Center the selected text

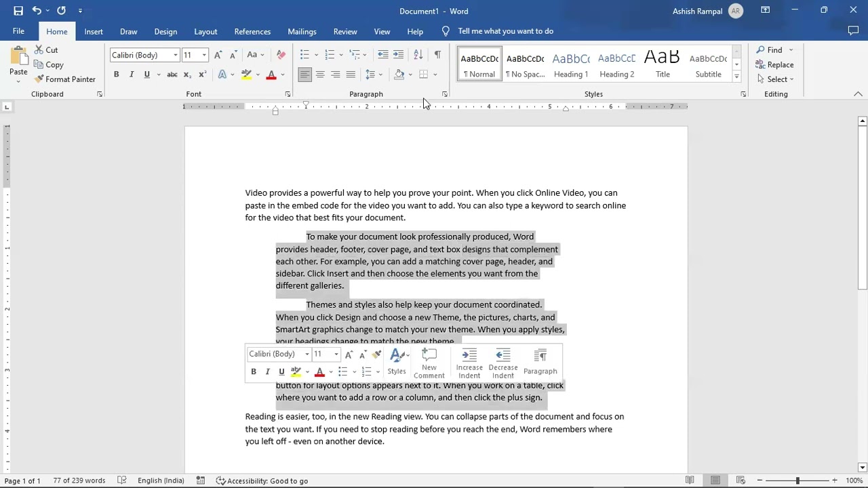(x=320, y=75)
